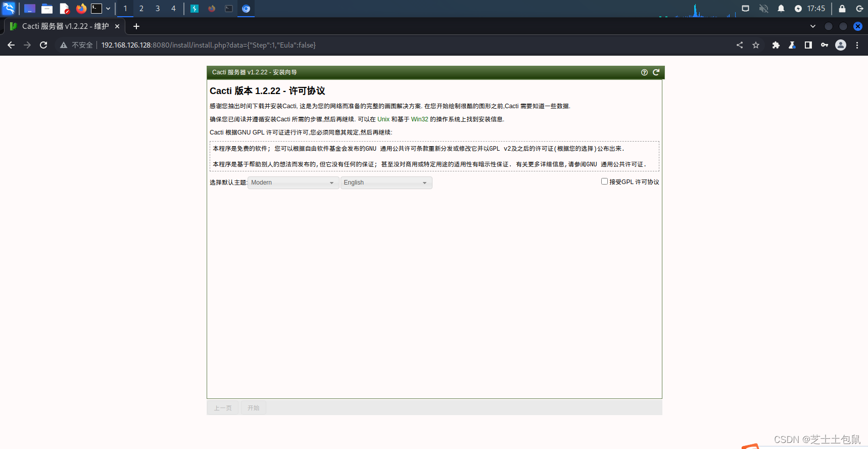Focus the Firefox window in the taskbar
The width and height of the screenshot is (868, 449).
coord(212,9)
